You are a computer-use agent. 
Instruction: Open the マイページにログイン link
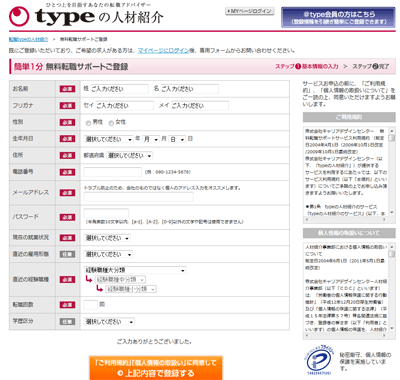tap(163, 51)
